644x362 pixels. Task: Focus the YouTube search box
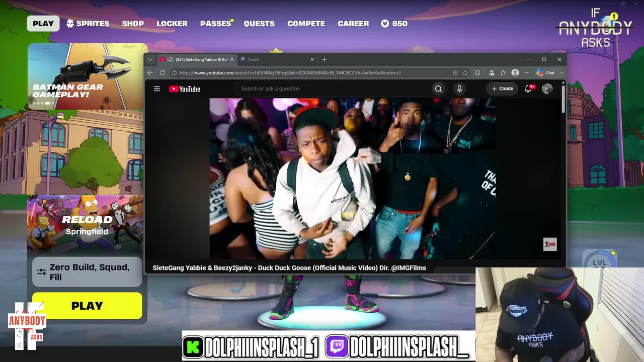pos(333,89)
